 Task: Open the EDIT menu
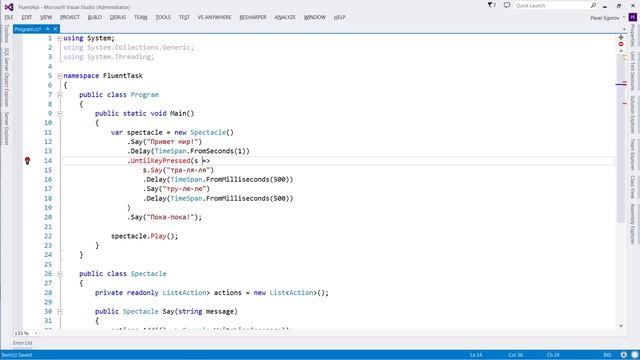tap(27, 17)
